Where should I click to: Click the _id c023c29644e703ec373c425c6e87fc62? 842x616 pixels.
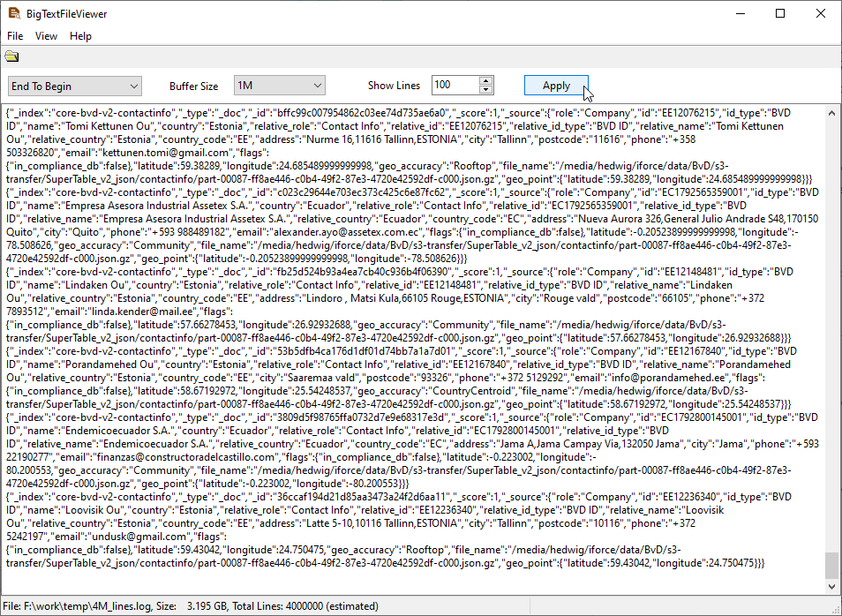(x=361, y=192)
